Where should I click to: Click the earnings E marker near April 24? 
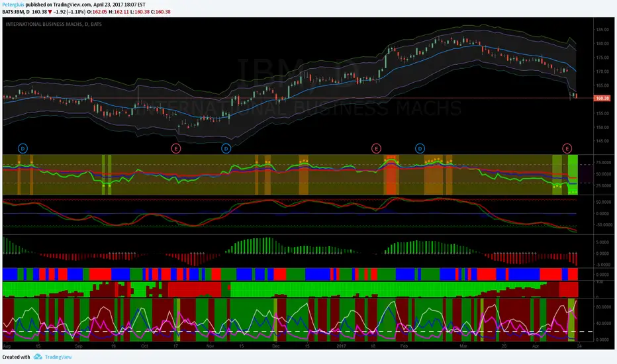pyautogui.click(x=567, y=148)
